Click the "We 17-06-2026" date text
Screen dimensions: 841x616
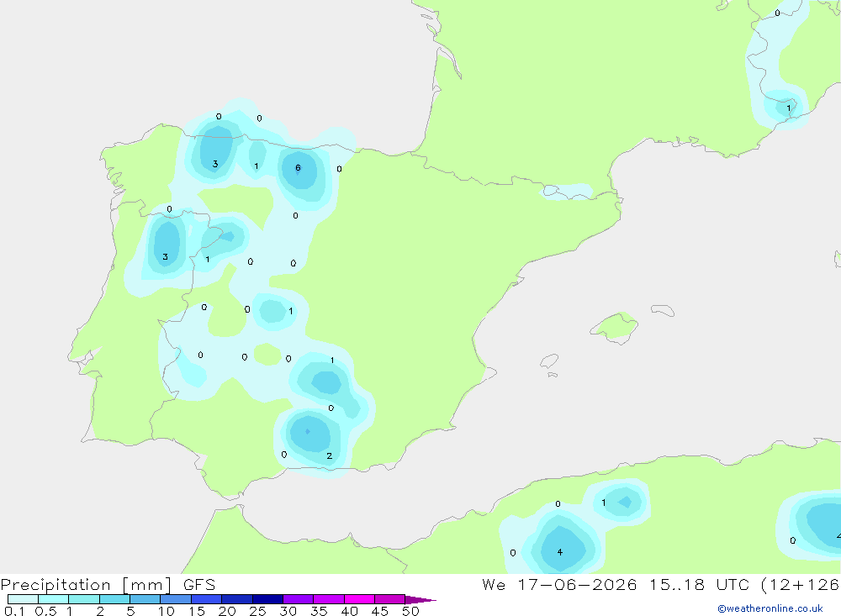(x=559, y=584)
